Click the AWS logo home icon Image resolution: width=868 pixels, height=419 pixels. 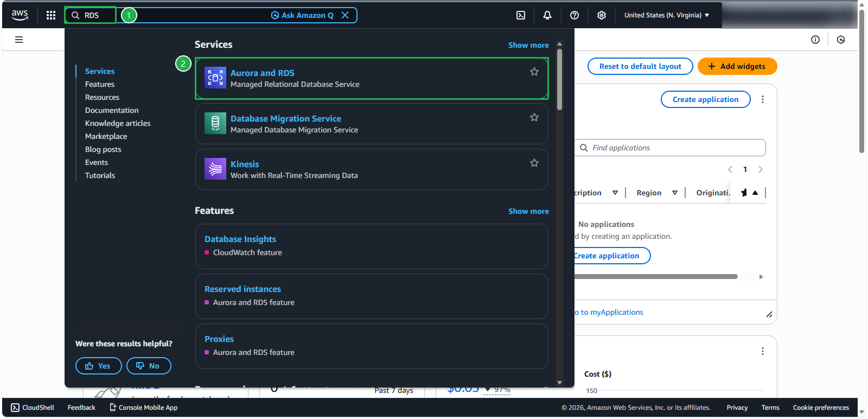tap(20, 15)
